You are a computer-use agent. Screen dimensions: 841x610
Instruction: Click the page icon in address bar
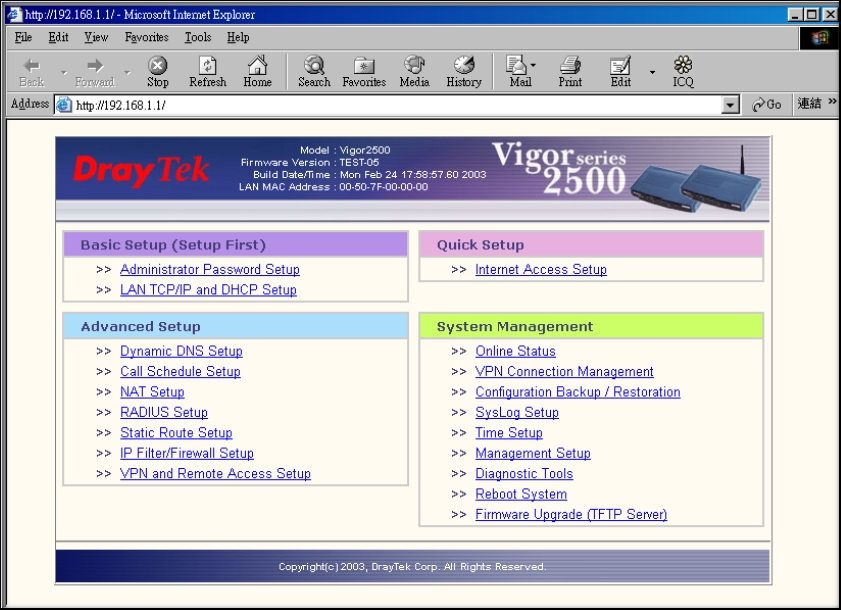(64, 105)
